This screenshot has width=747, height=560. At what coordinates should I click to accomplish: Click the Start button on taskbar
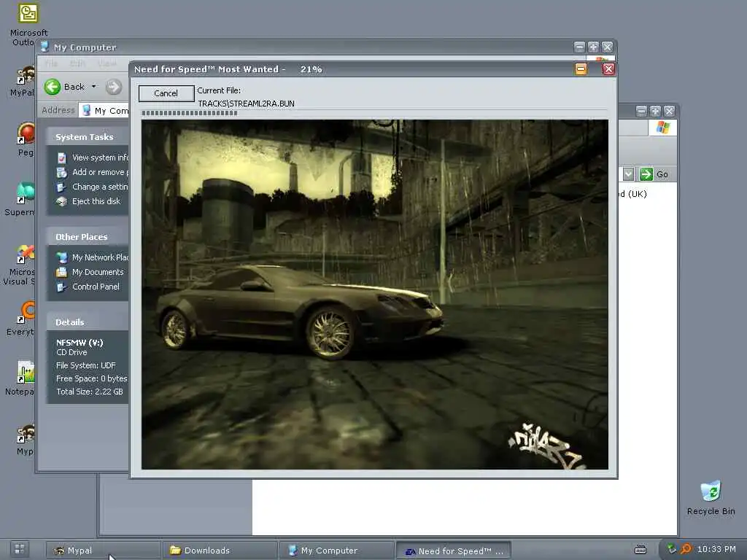coord(19,549)
